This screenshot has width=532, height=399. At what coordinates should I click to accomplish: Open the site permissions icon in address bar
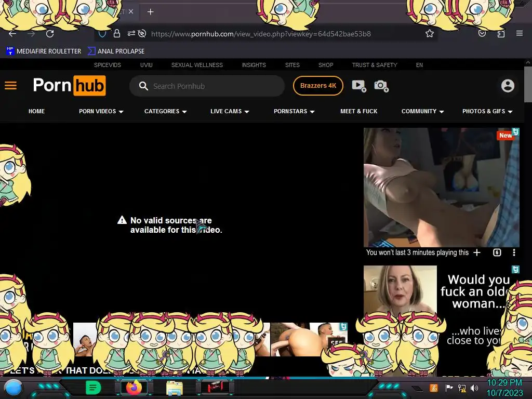[x=131, y=33]
